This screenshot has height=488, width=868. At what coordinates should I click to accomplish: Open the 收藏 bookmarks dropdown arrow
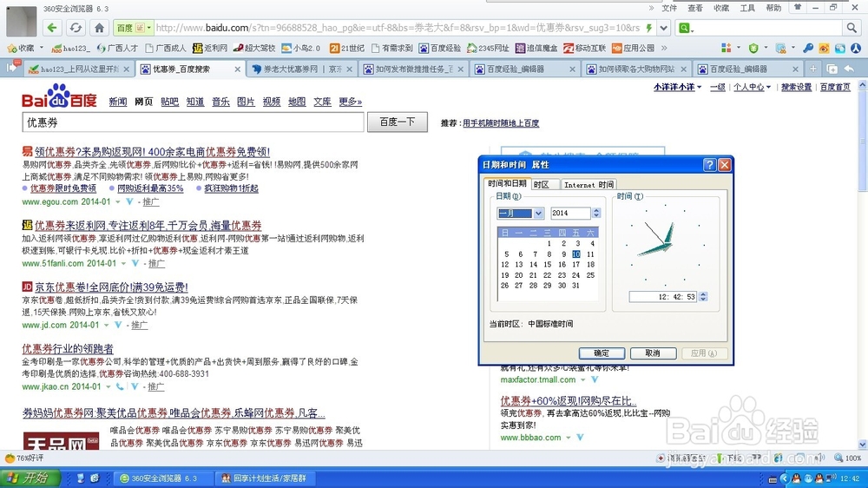tap(42, 48)
